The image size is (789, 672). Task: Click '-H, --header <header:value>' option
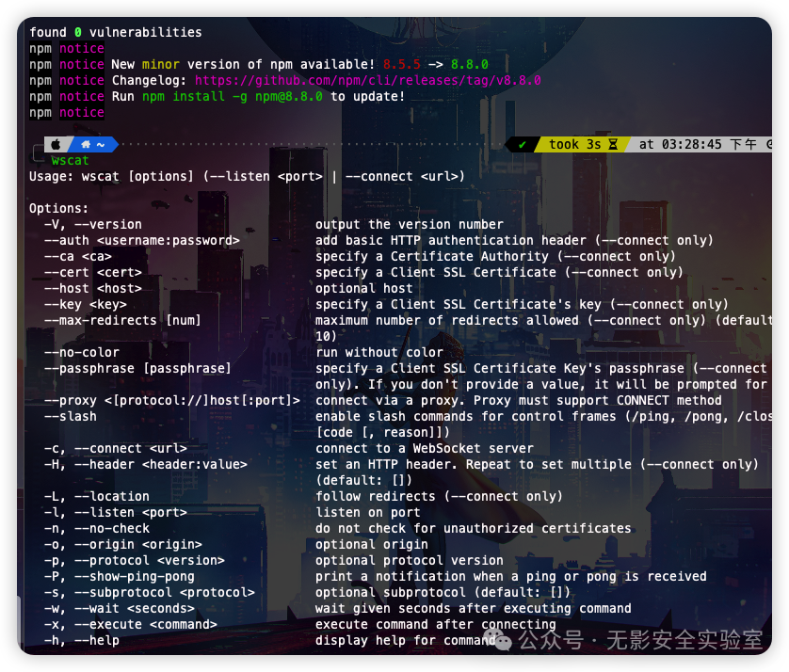tap(146, 465)
